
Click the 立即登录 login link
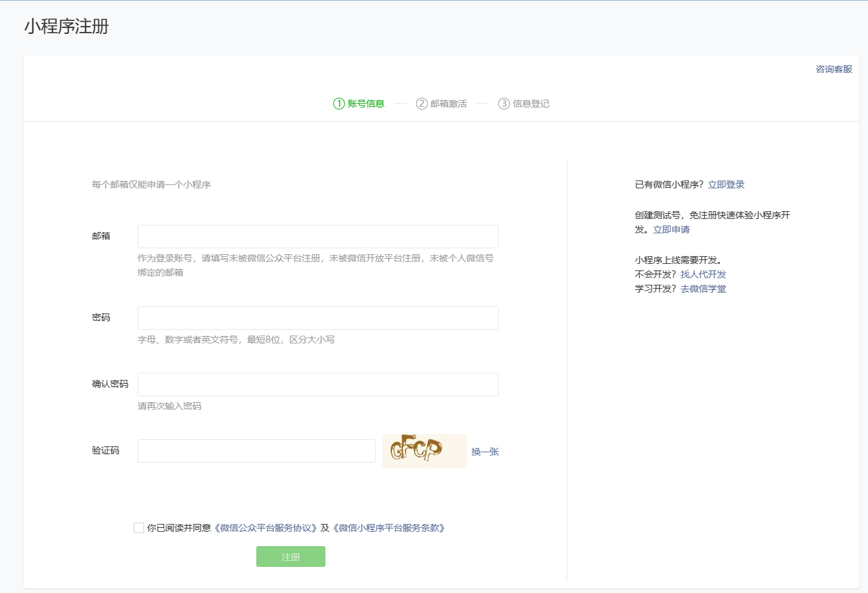[726, 184]
